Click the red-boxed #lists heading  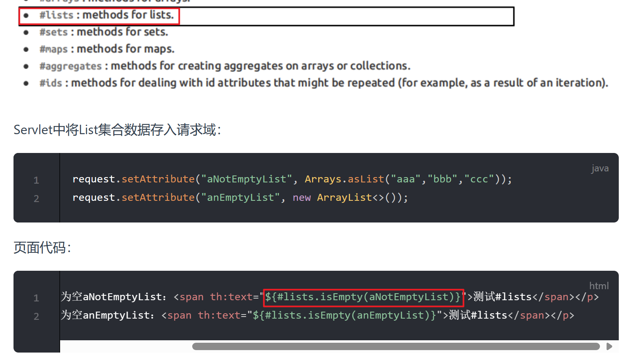point(98,16)
